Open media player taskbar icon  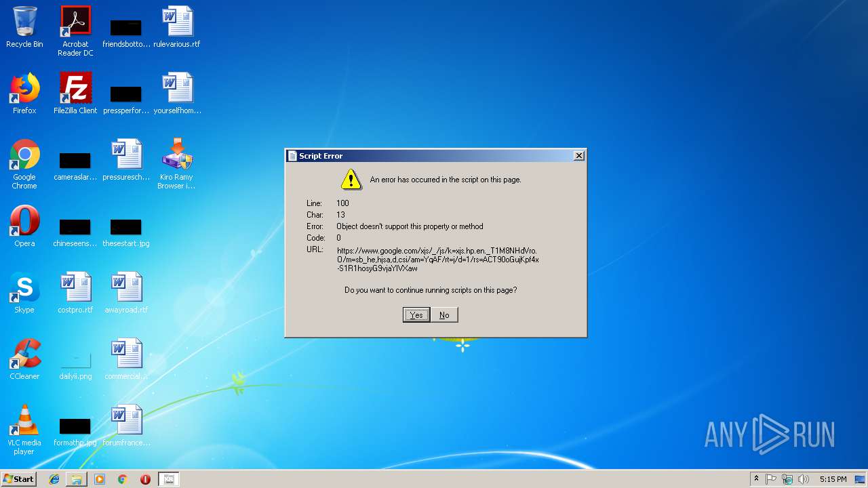click(100, 479)
